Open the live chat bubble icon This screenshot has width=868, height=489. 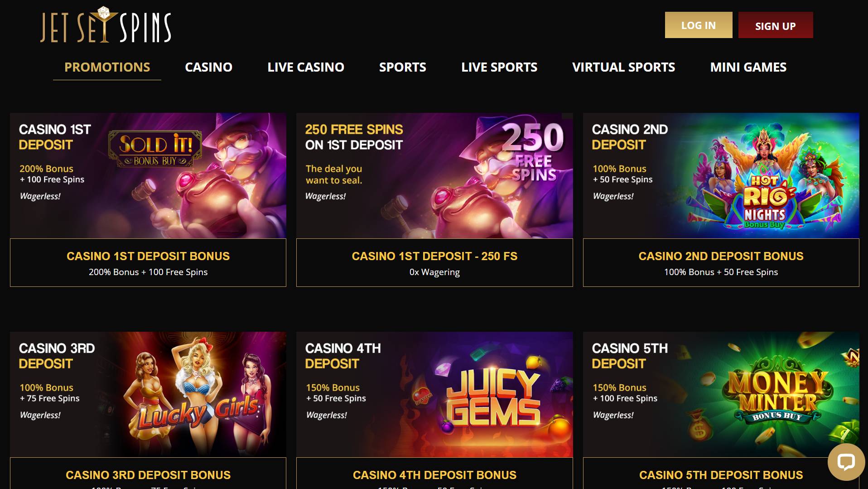tap(846, 462)
